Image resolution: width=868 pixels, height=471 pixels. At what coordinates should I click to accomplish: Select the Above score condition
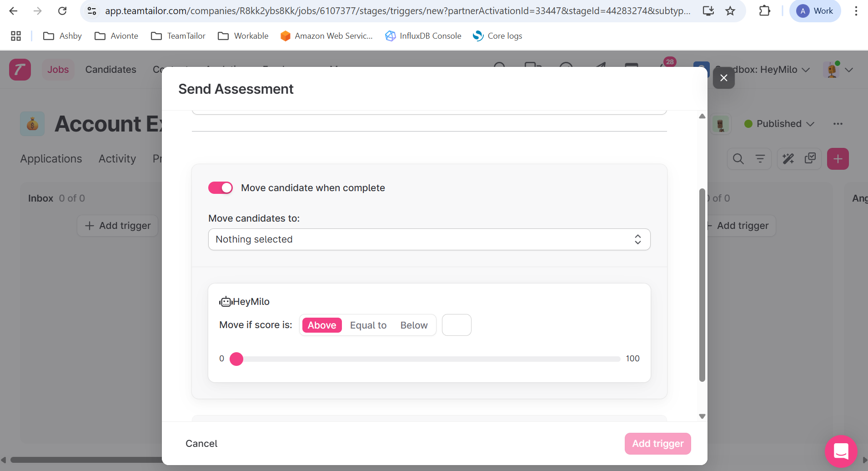tap(322, 325)
